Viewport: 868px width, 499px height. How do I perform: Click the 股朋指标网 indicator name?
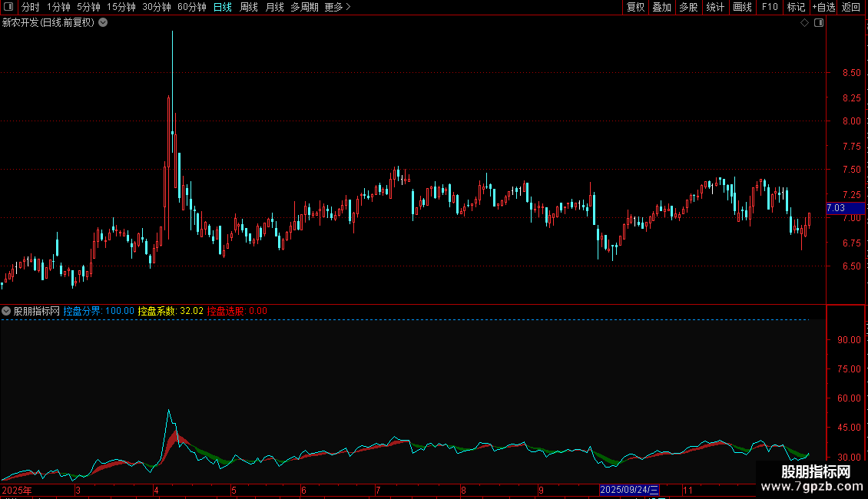37,312
